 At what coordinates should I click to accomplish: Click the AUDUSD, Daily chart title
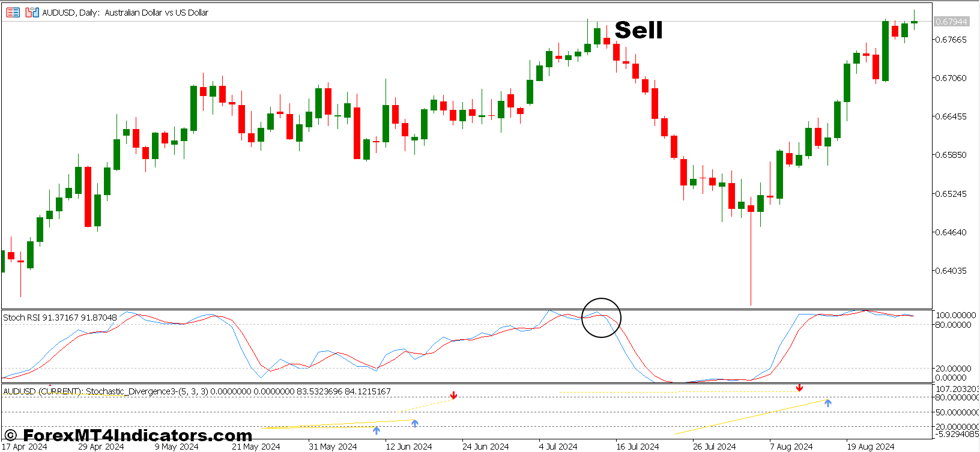pos(125,13)
